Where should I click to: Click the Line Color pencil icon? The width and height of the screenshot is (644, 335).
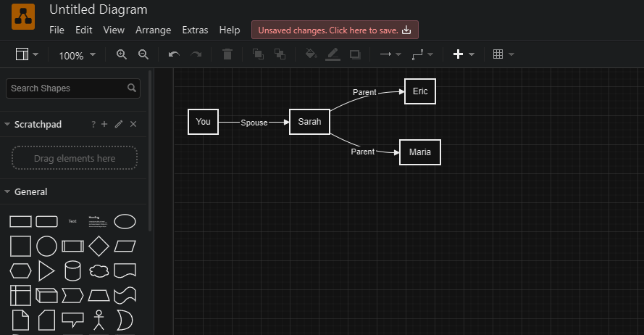point(333,54)
